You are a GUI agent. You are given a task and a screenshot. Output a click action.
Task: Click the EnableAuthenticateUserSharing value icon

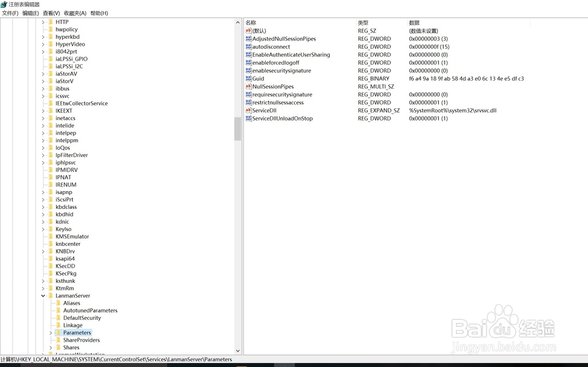(x=248, y=55)
